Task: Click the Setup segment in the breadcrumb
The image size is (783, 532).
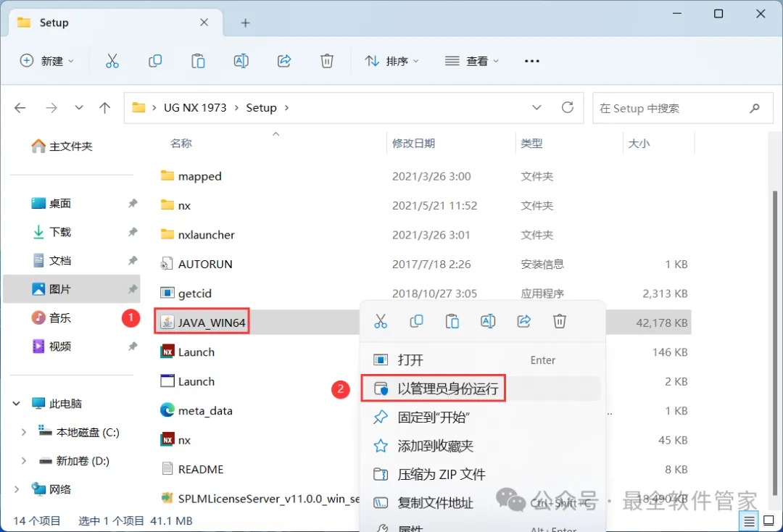Action: pyautogui.click(x=261, y=108)
